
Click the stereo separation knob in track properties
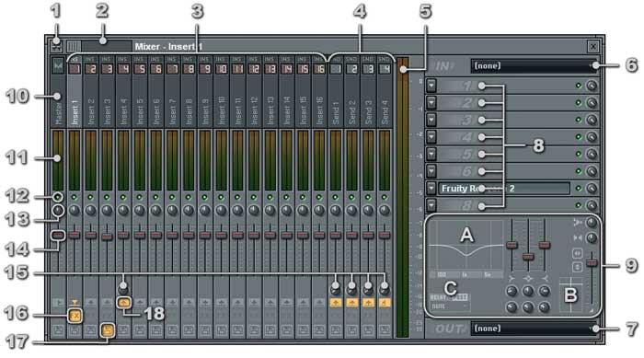[x=592, y=237]
